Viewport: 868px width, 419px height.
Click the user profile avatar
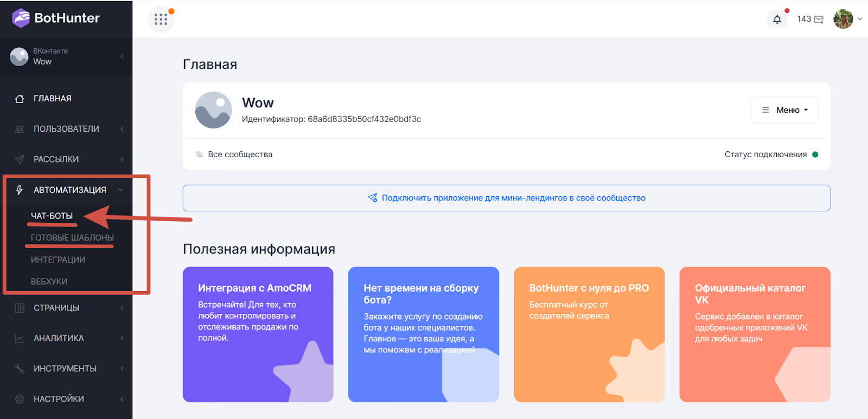click(x=843, y=19)
